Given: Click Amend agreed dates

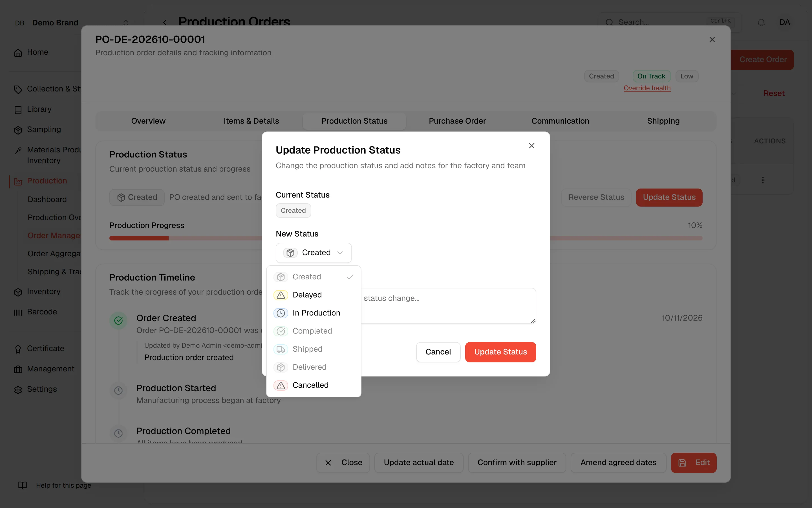Looking at the screenshot, I should 618,463.
